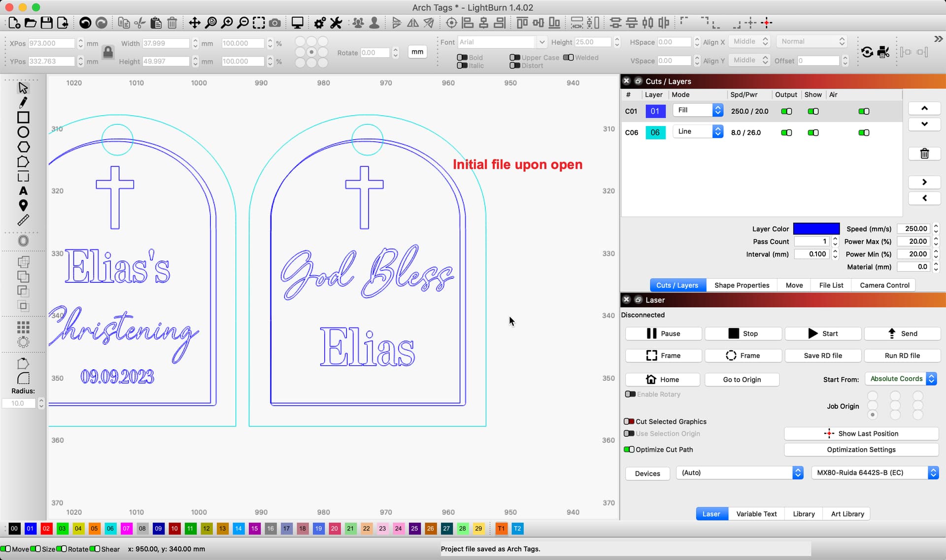Switch to the File List tab
Image resolution: width=946 pixels, height=560 pixels.
831,285
